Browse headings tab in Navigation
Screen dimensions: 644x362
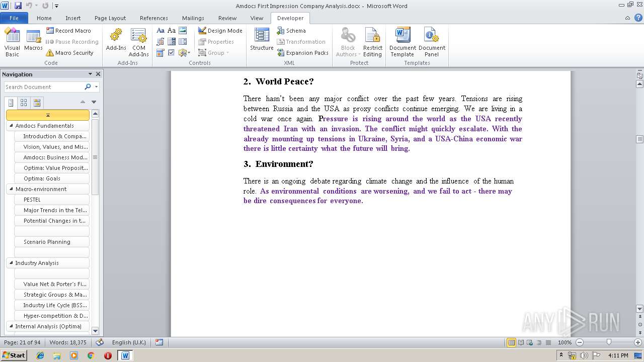coord(11,103)
